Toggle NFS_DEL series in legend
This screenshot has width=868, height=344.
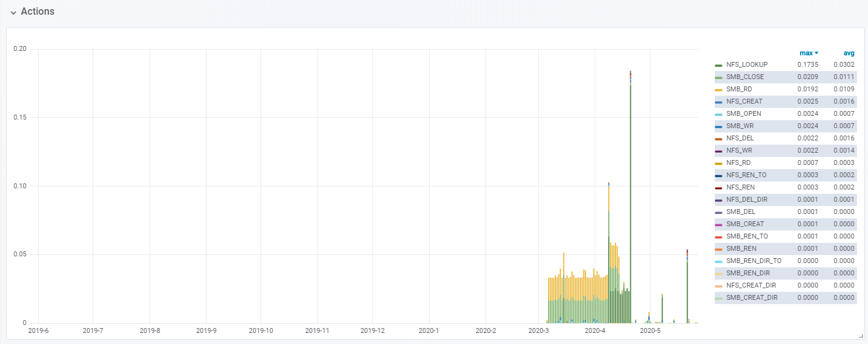tap(740, 138)
